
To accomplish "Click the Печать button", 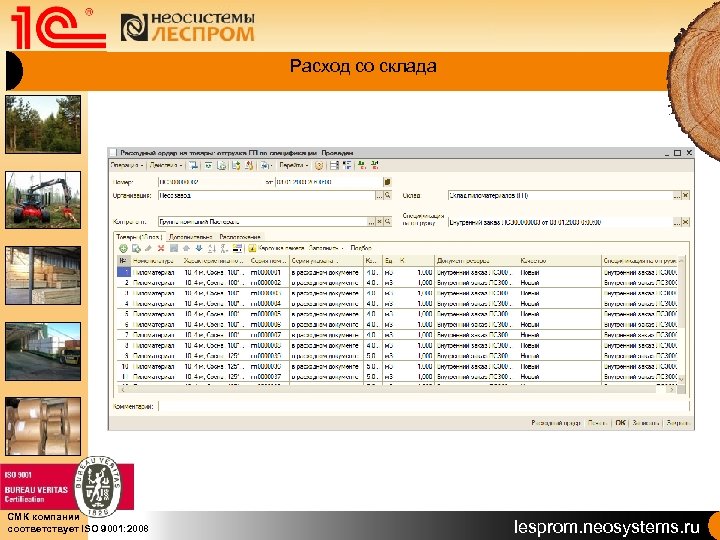I will tap(597, 423).
